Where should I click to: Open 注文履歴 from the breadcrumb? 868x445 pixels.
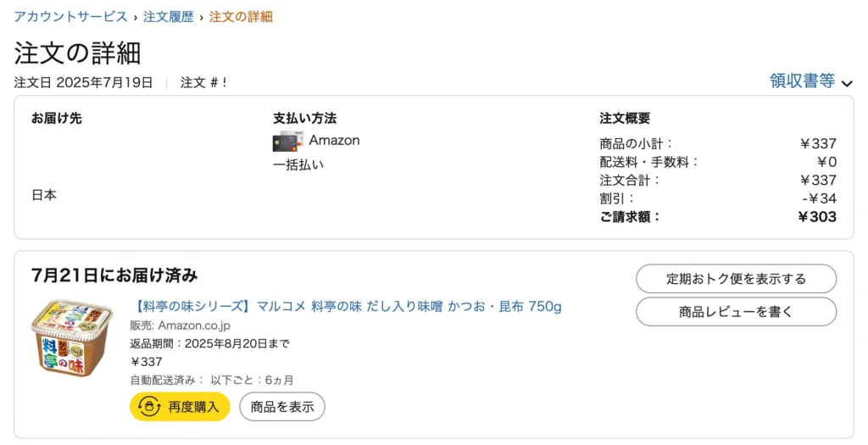point(169,17)
